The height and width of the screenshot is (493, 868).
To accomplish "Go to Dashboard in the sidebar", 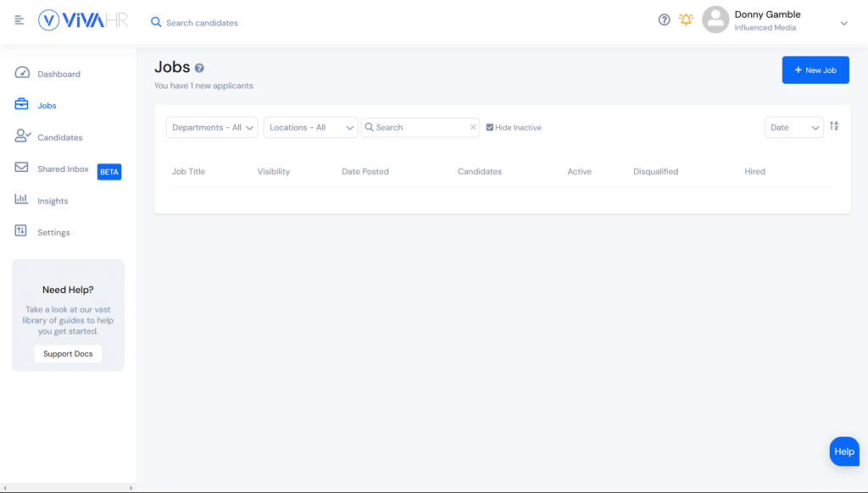I will pyautogui.click(x=58, y=75).
